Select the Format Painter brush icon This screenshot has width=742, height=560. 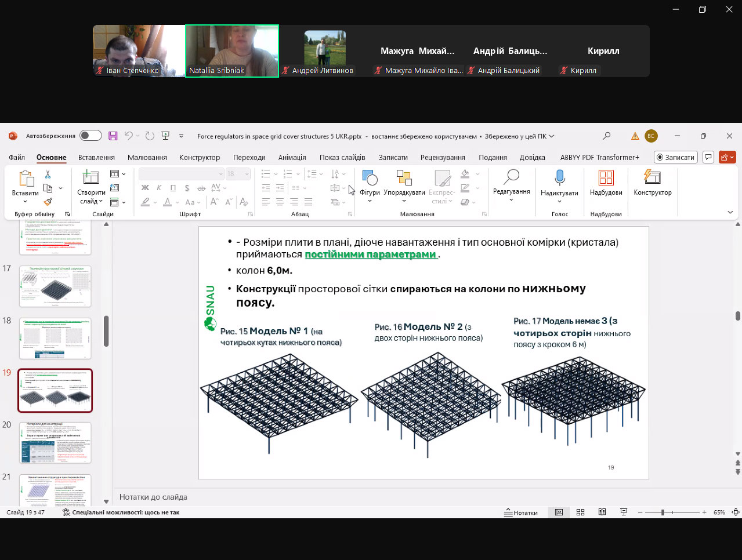click(48, 202)
